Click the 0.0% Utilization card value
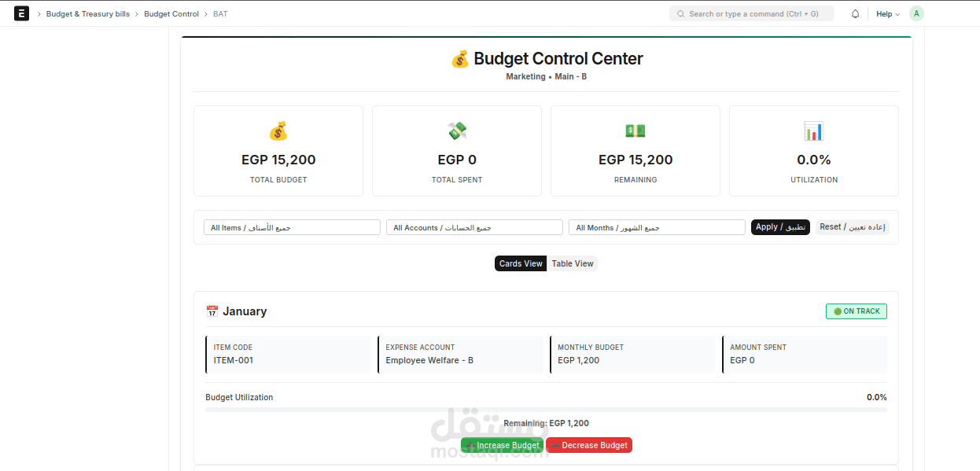Viewport: 980px width, 471px height. [x=814, y=160]
